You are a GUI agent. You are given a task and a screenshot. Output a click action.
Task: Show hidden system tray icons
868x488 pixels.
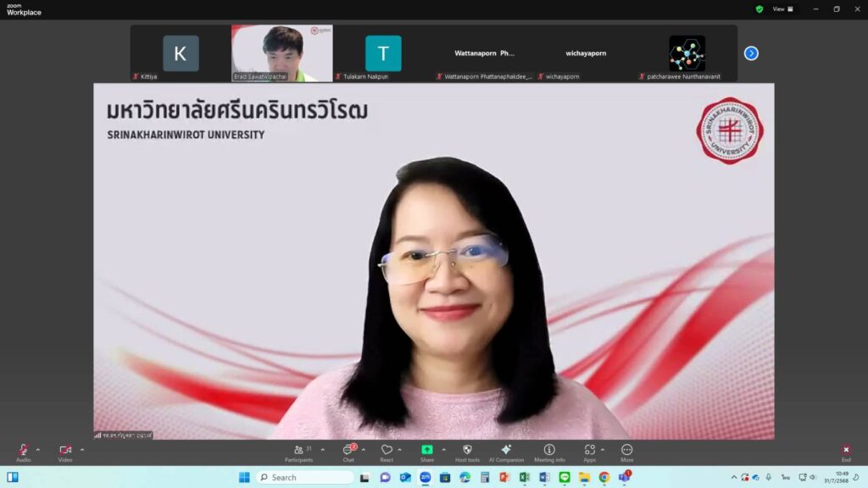(734, 478)
